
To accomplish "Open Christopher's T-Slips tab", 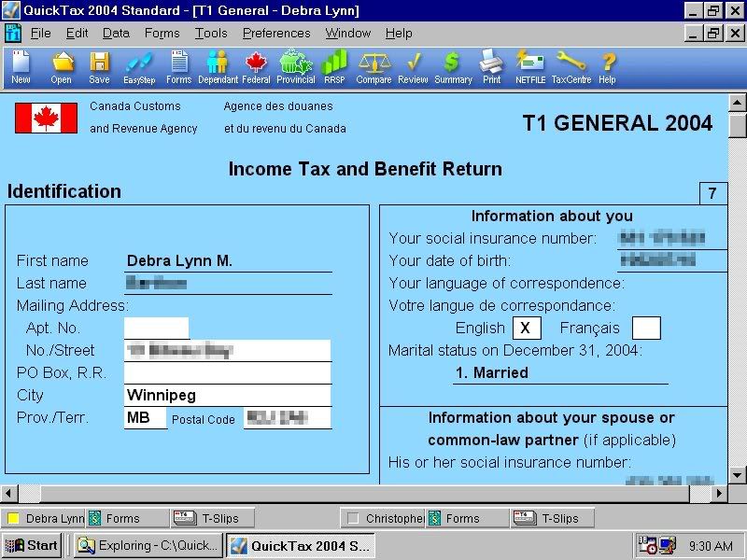I will click(552, 518).
